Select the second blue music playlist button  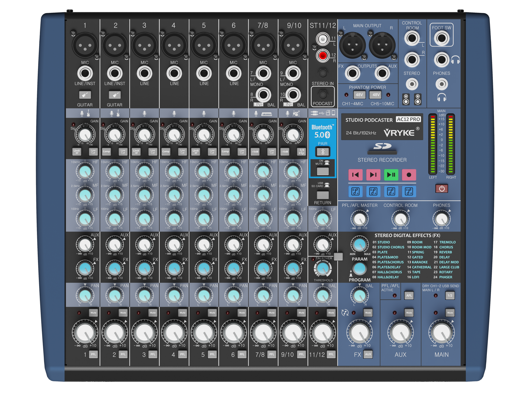(x=373, y=191)
